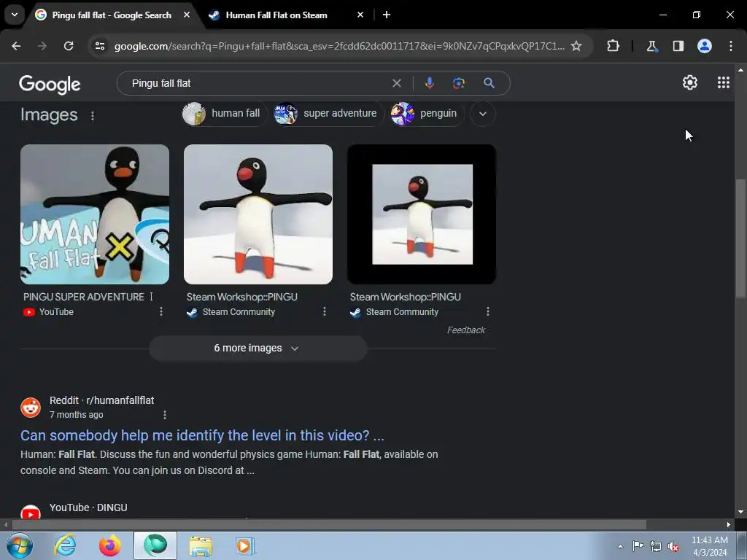This screenshot has height=560, width=747.
Task: Open YouTube DINGU result source
Action: [88, 507]
